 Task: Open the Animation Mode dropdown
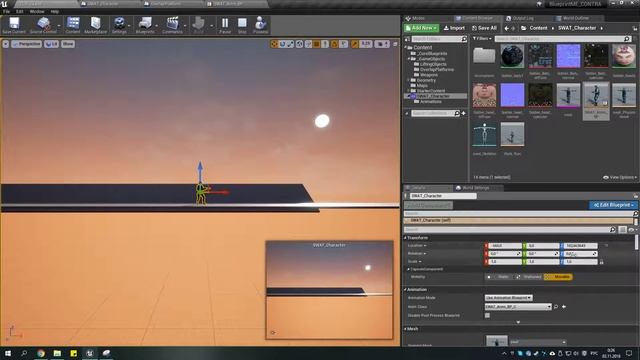(x=509, y=298)
